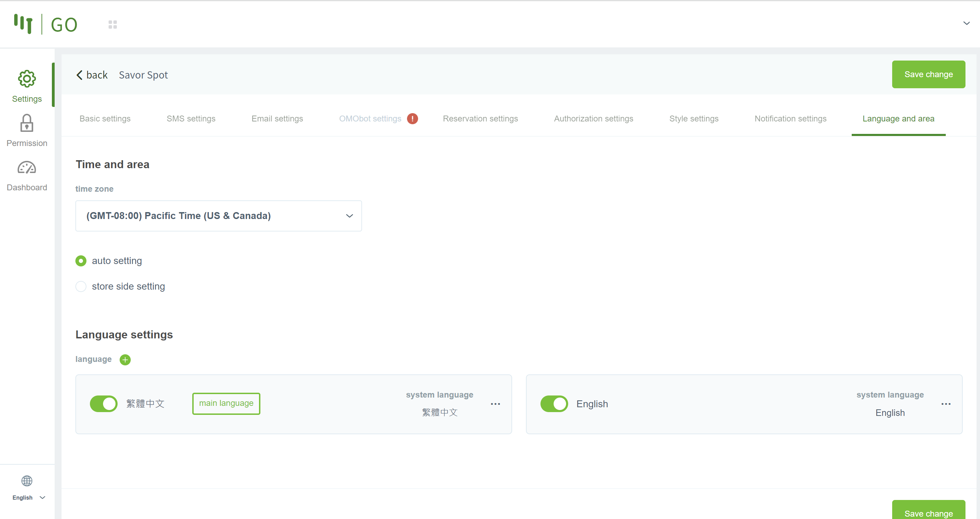Click the top Save change button
The image size is (980, 519).
[x=928, y=75]
